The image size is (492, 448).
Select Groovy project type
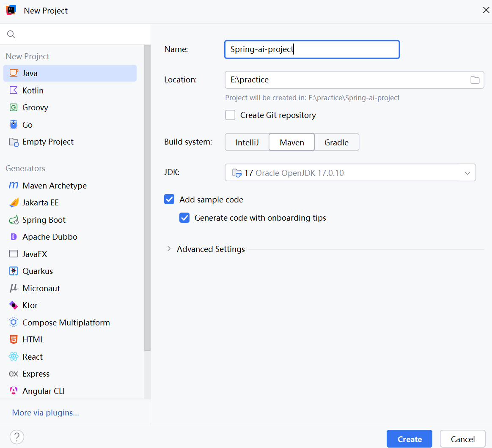point(70,107)
